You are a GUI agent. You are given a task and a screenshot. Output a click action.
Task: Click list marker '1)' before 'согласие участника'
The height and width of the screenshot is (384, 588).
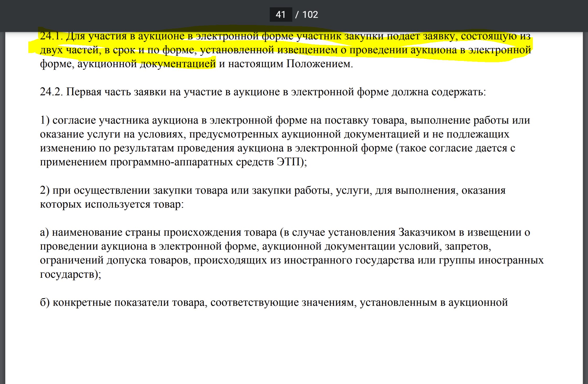point(45,120)
